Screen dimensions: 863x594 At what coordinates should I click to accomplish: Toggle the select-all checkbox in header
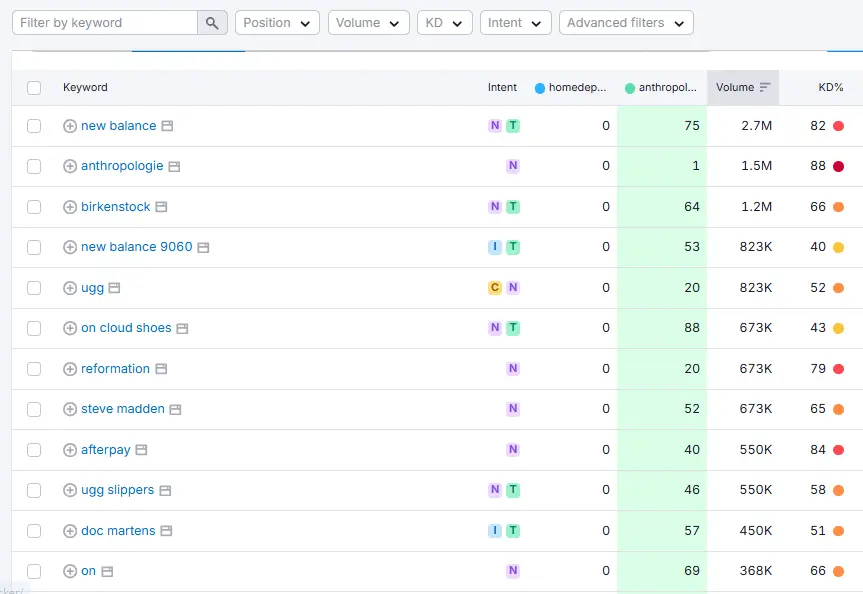[34, 88]
